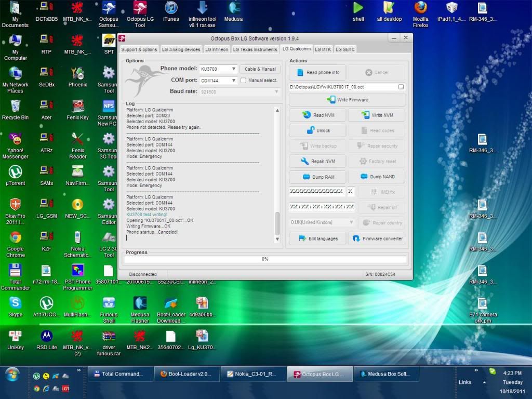Switch to Total Commander taskbar window
The image size is (532, 399).
tap(121, 374)
